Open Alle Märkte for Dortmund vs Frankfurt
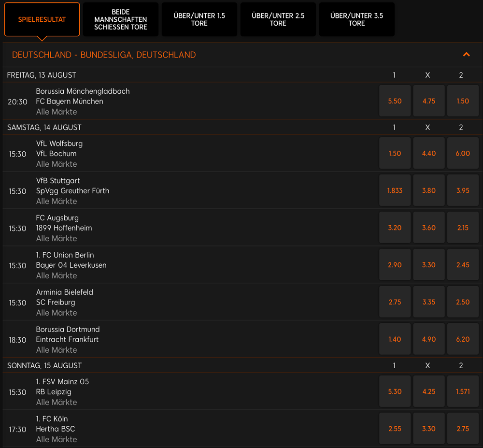The height and width of the screenshot is (448, 483). [x=57, y=350]
